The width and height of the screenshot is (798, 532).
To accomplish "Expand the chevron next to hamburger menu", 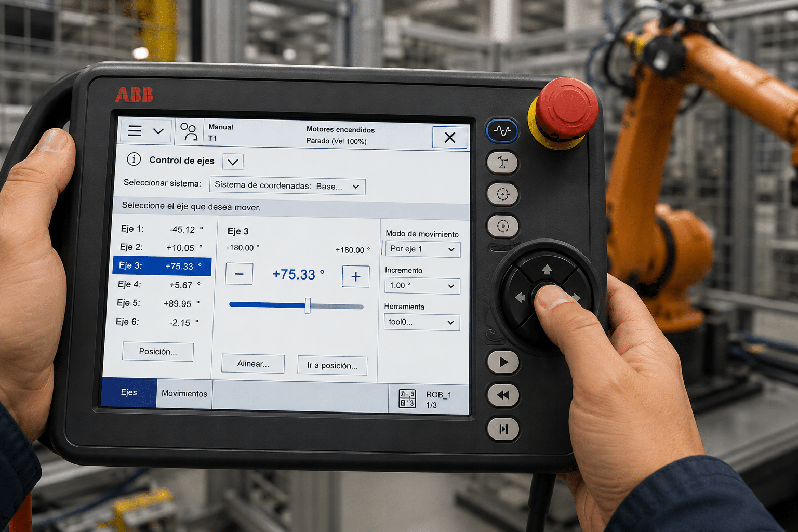I will point(158,131).
